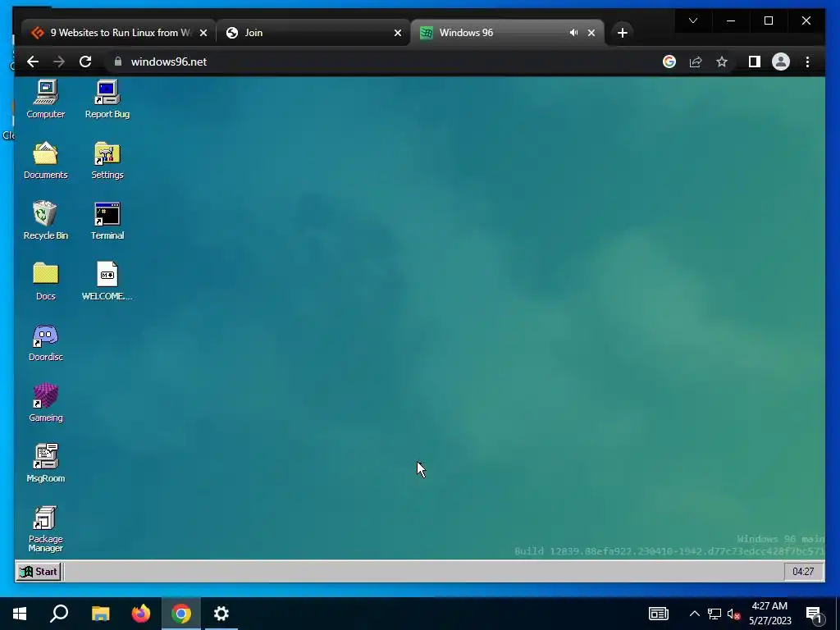The height and width of the screenshot is (630, 840).
Task: Open the 4:27 AM date and time
Action: [769, 614]
